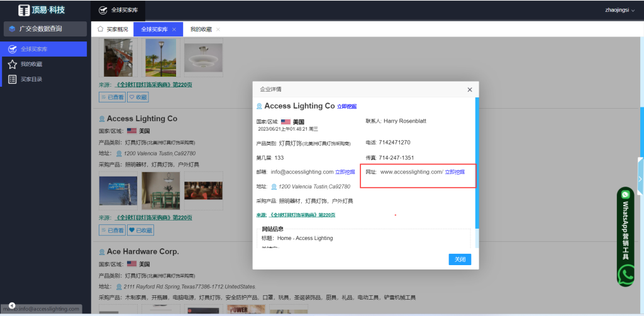Close the 全球买家库 tab
The width and height of the screenshot is (644, 316).
pos(174,30)
